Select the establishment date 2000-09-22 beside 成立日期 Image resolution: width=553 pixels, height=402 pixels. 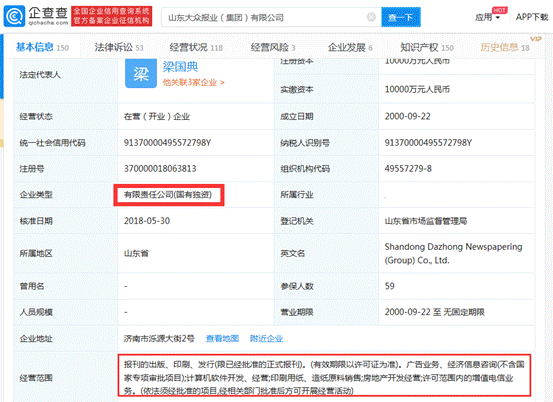(407, 116)
